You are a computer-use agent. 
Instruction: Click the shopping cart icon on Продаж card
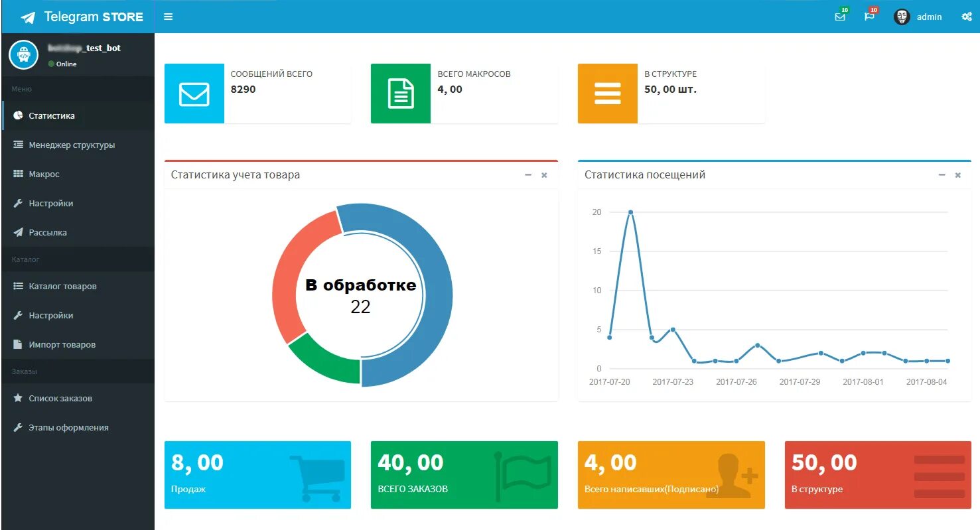[317, 478]
